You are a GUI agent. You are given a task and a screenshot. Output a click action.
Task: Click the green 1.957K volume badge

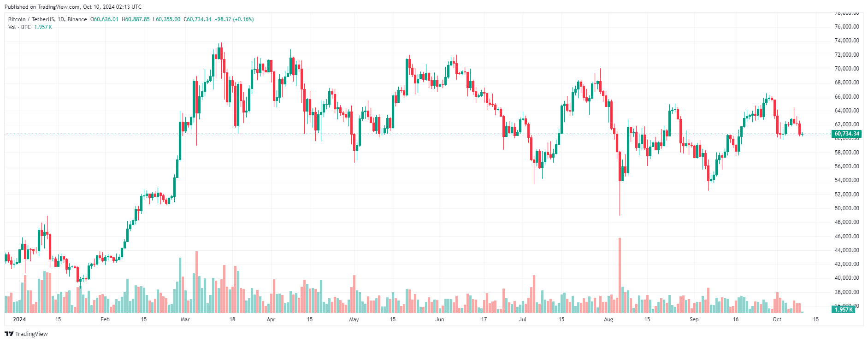[x=844, y=309]
